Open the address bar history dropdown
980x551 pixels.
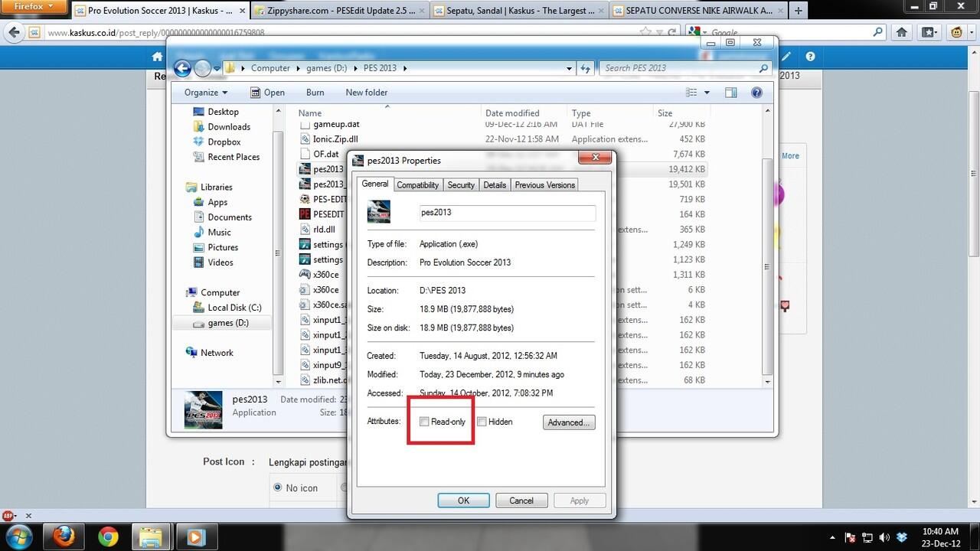(569, 68)
